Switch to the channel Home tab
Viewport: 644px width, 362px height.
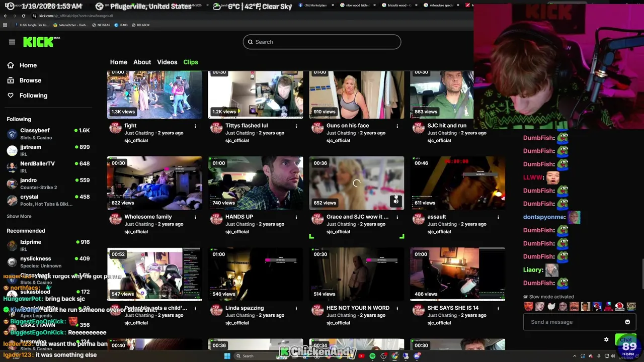tap(119, 62)
